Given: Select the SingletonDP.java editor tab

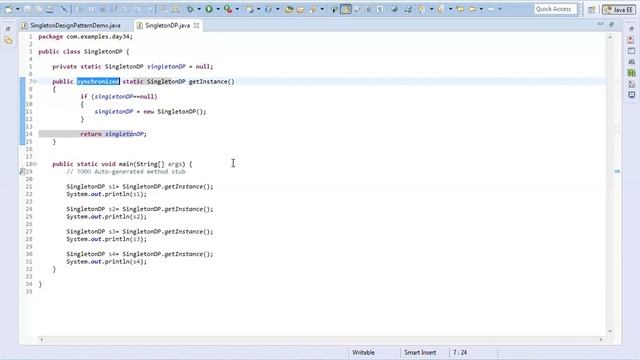Looking at the screenshot, I should (x=167, y=25).
